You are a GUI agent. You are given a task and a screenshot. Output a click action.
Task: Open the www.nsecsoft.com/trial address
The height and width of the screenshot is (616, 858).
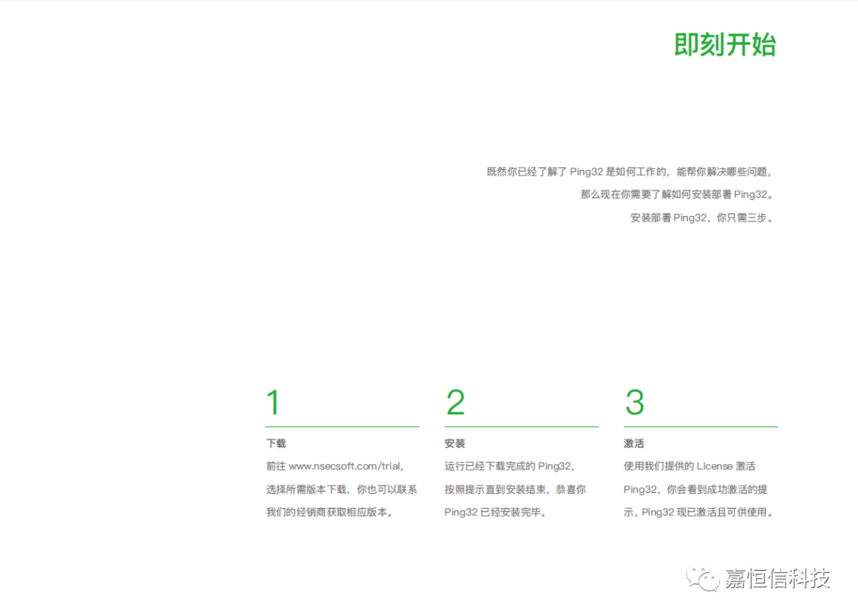(345, 466)
